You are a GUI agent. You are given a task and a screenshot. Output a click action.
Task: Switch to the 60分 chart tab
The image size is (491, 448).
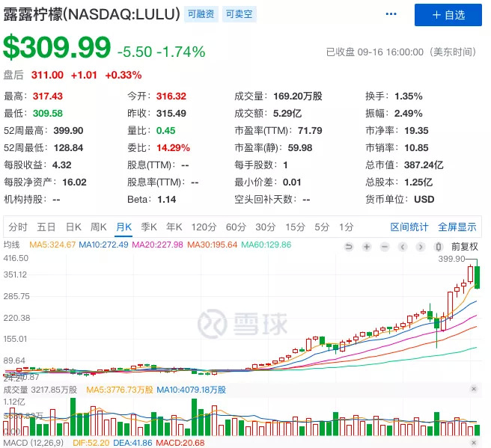coord(236,227)
